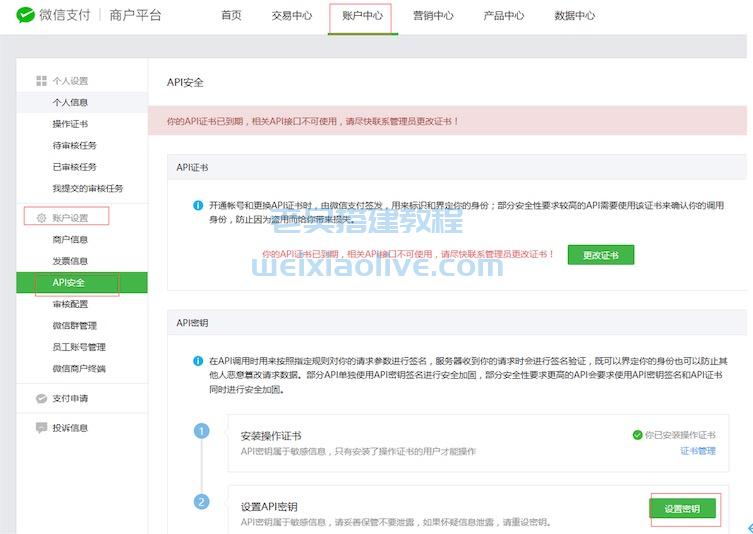Click the API证书 panel heading
The height and width of the screenshot is (534, 753).
coord(192,168)
